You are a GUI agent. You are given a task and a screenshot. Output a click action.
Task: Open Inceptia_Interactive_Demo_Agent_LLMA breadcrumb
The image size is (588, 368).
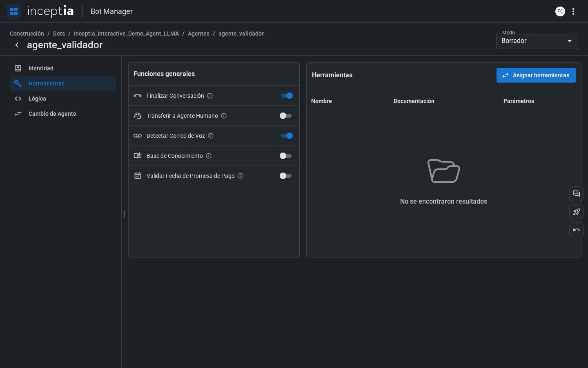pyautogui.click(x=126, y=34)
